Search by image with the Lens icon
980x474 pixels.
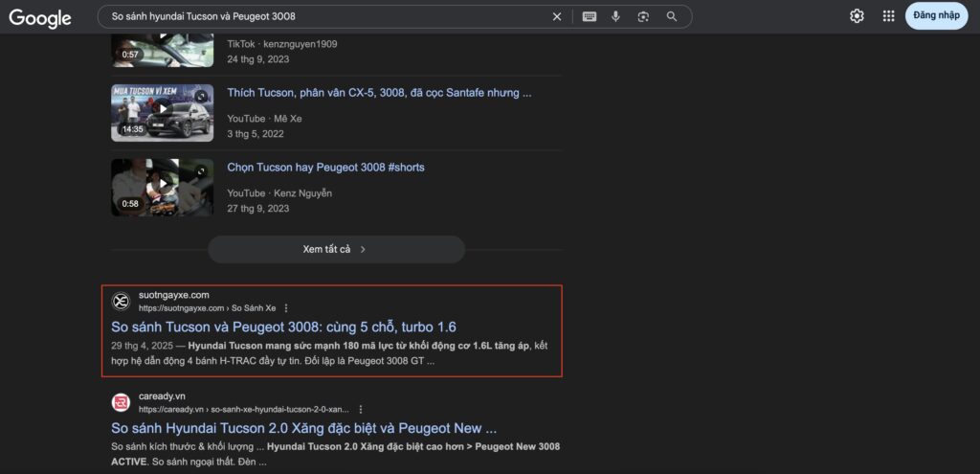(643, 17)
